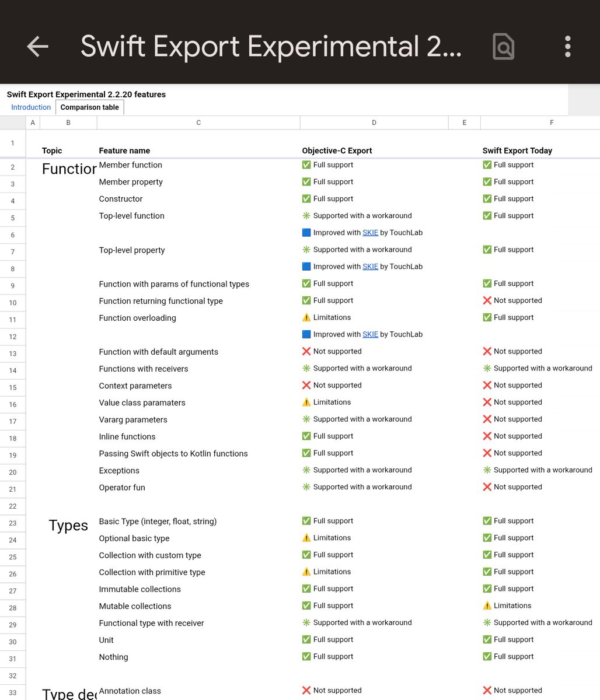Click the 'Topic' header cell

click(x=52, y=150)
